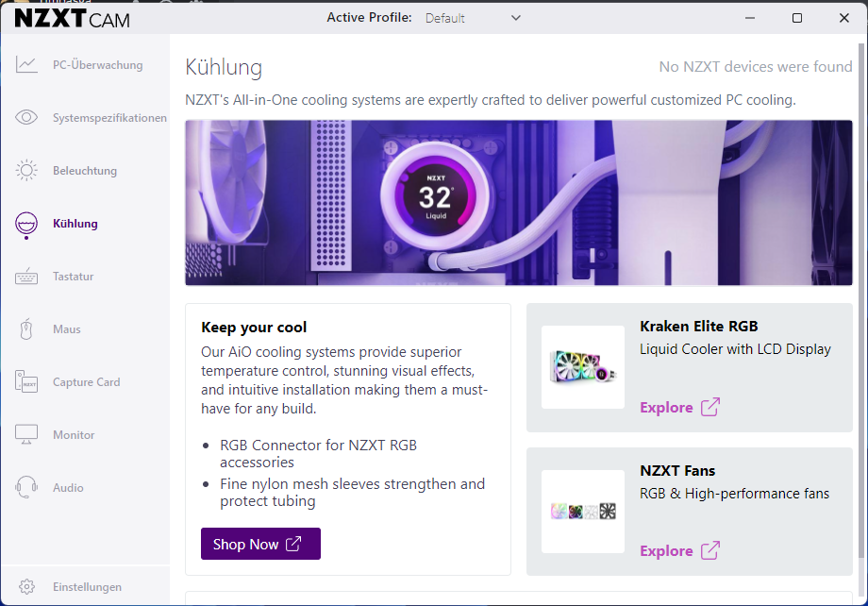Open the Audio section

[x=85, y=487]
